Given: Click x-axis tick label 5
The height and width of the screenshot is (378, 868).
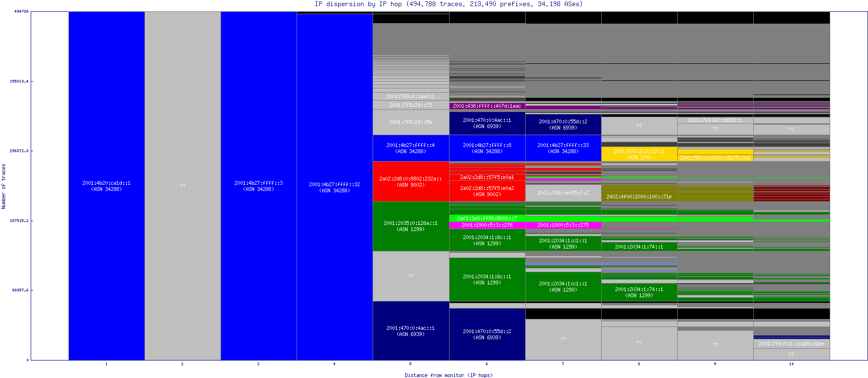Looking at the screenshot, I should click(x=410, y=364).
